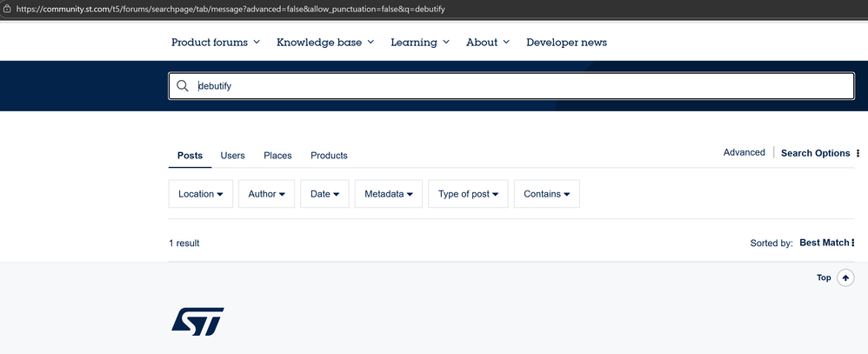Click the ST logo in the footer

point(198,322)
